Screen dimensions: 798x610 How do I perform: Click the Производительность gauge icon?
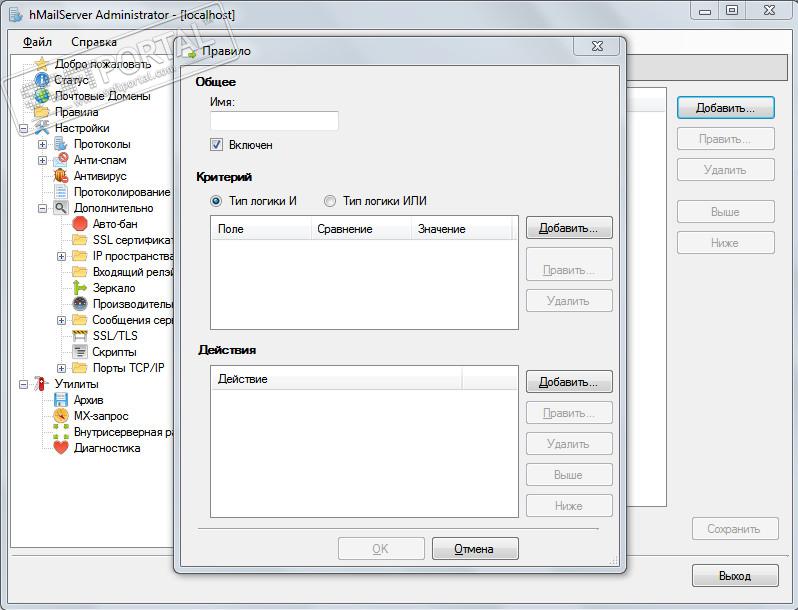pos(80,304)
